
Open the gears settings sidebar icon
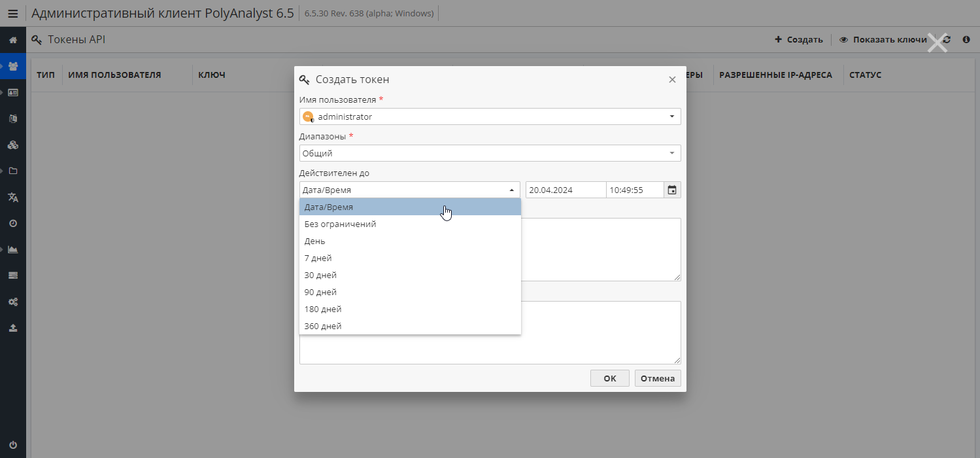point(13,302)
